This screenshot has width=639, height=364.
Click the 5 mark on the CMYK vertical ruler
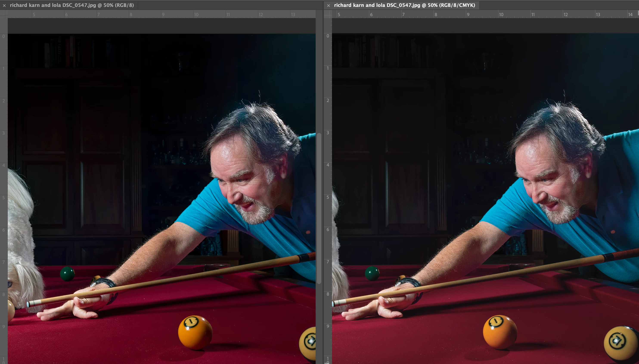coord(328,197)
